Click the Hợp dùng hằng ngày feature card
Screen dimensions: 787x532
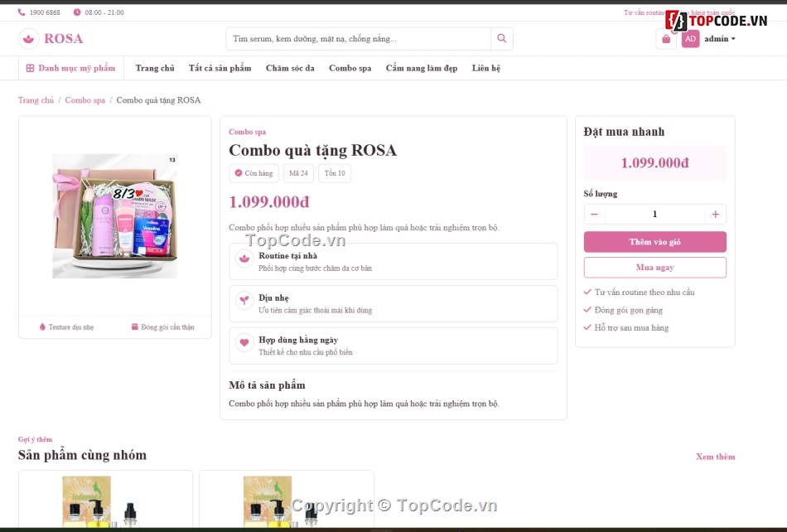393,346
